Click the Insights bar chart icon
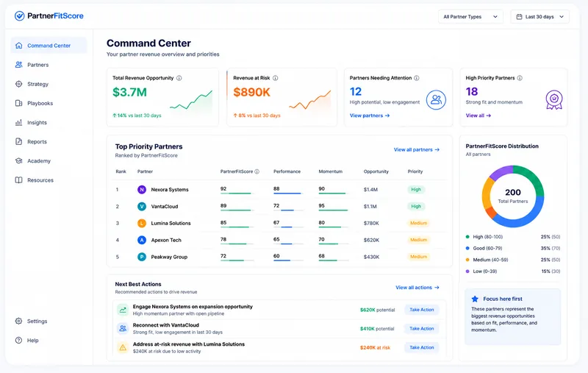 [19, 122]
